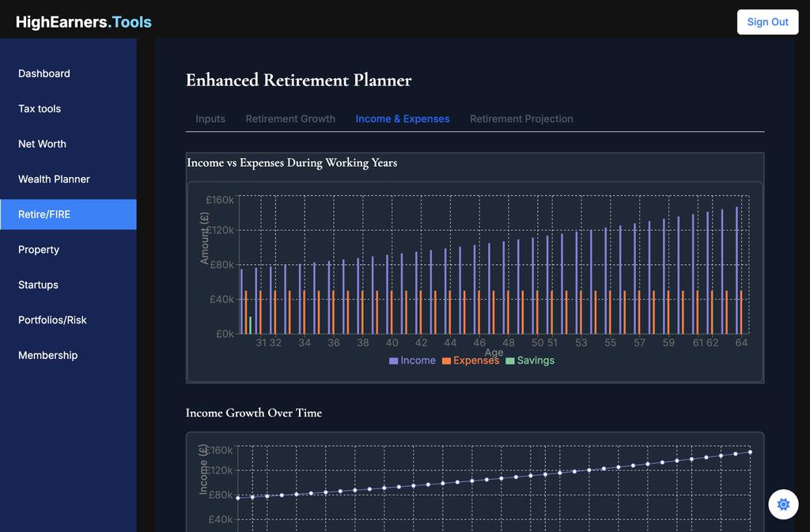Select Retire/FIRE sidebar item

coord(44,214)
